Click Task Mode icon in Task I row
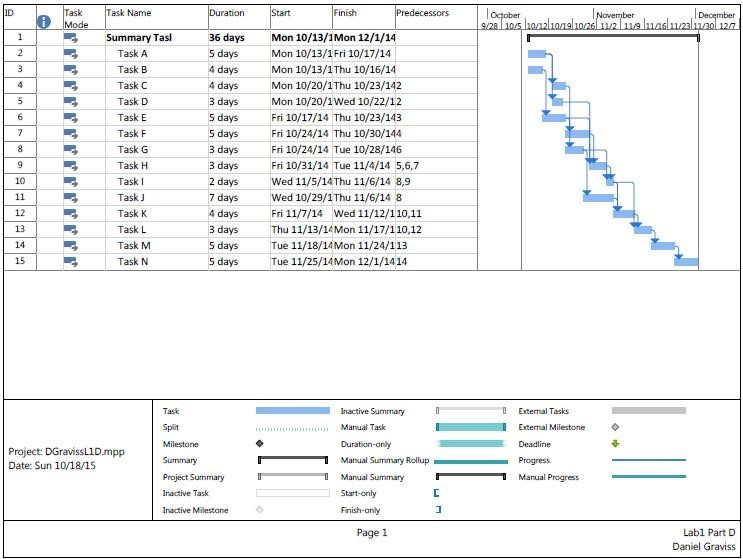This screenshot has height=559, width=743. (71, 182)
